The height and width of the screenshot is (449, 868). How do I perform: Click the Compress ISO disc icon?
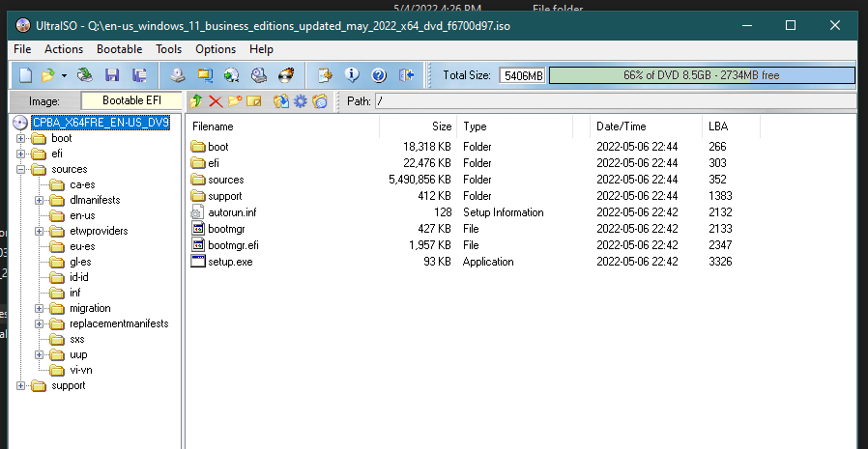[231, 75]
